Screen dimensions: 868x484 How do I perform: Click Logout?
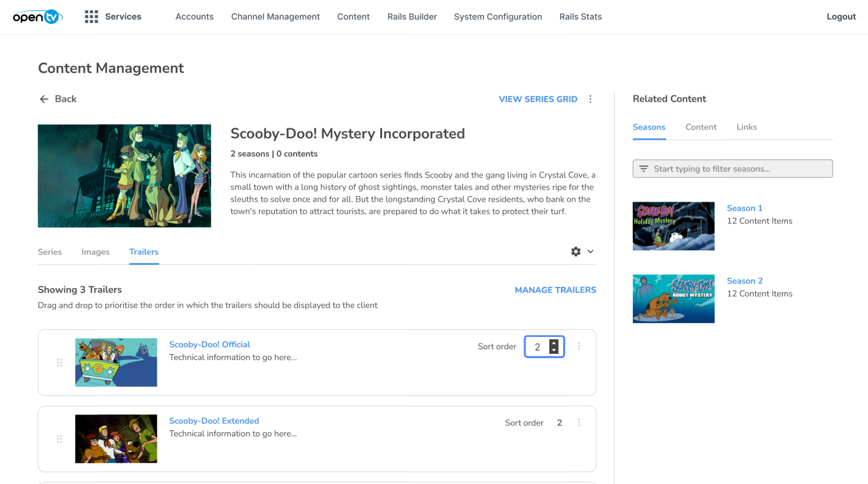(841, 16)
